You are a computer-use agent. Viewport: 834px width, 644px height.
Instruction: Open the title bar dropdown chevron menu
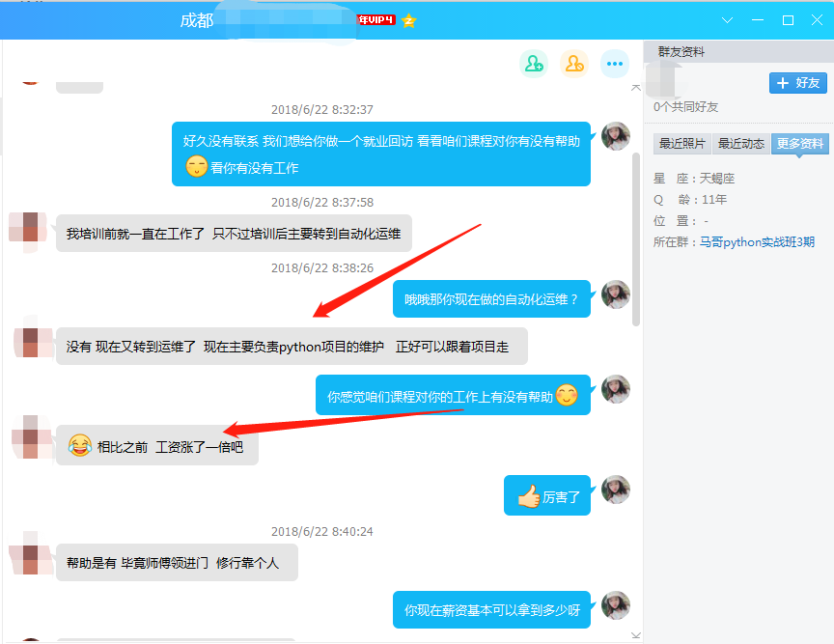coord(728,20)
